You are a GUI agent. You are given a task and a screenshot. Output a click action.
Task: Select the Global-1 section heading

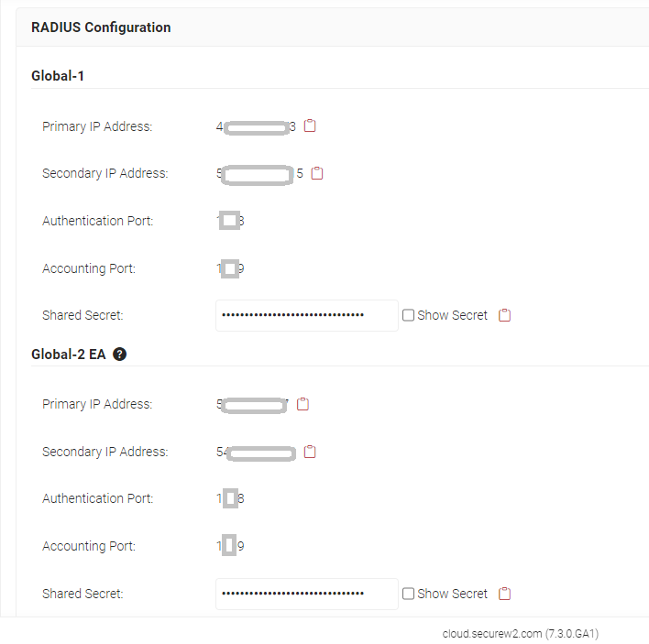(x=58, y=76)
